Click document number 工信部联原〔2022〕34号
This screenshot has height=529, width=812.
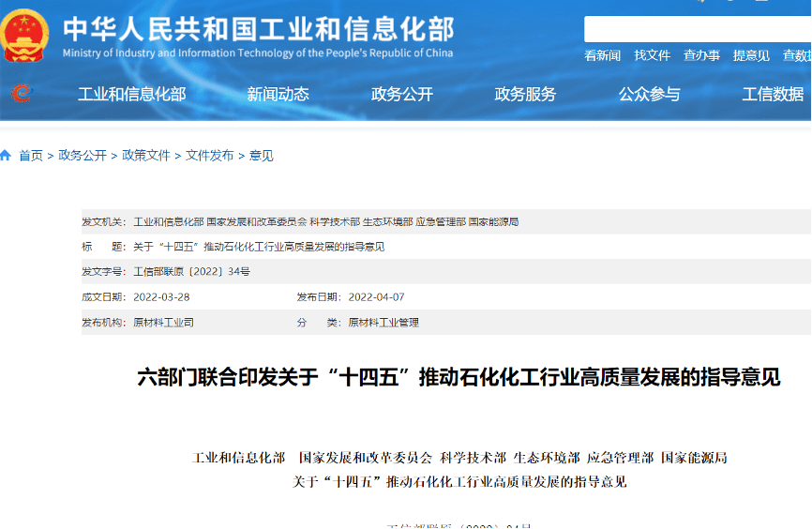point(191,271)
